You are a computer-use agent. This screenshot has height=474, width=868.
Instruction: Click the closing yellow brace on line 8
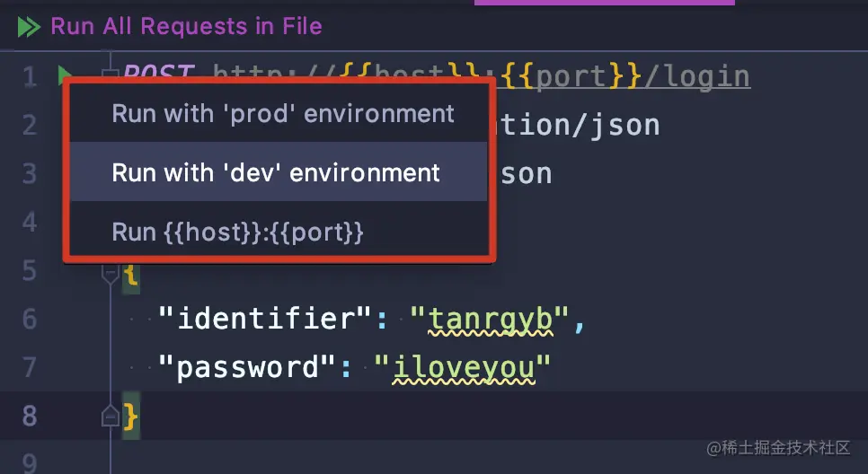pyautogui.click(x=130, y=416)
